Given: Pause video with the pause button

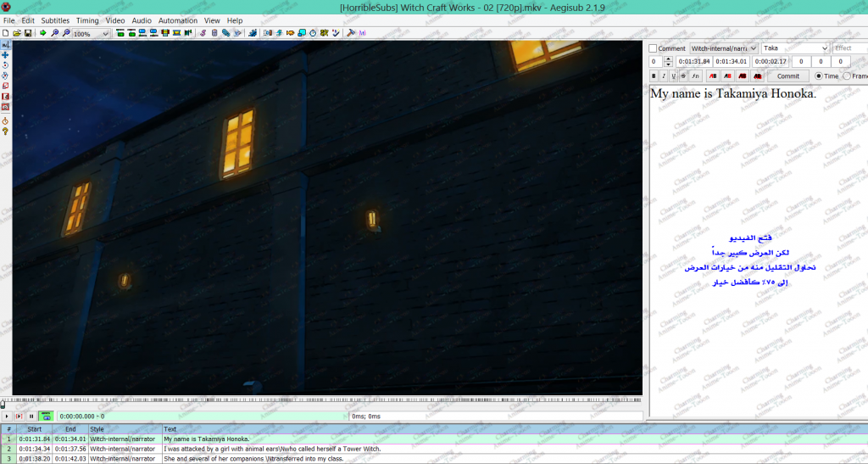Looking at the screenshot, I should coord(31,416).
